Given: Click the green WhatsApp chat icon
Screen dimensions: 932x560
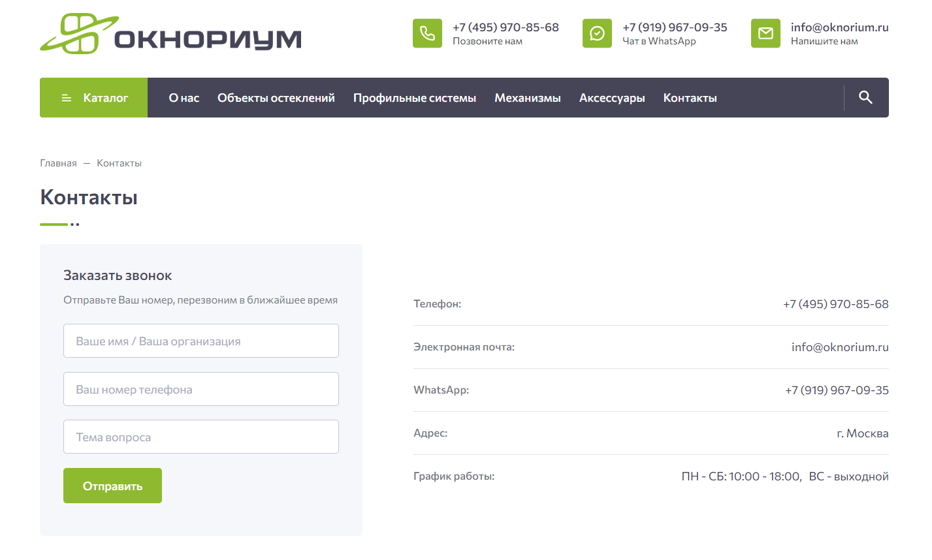Looking at the screenshot, I should 597,33.
